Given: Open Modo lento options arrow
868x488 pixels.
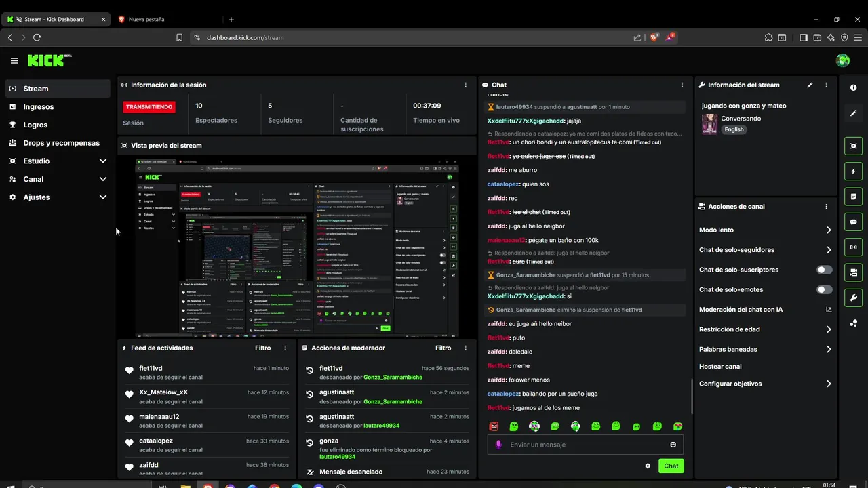Looking at the screenshot, I should click(x=829, y=230).
